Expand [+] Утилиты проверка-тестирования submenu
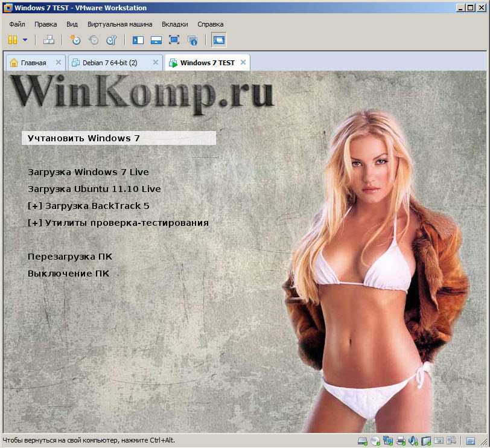 pyautogui.click(x=118, y=223)
